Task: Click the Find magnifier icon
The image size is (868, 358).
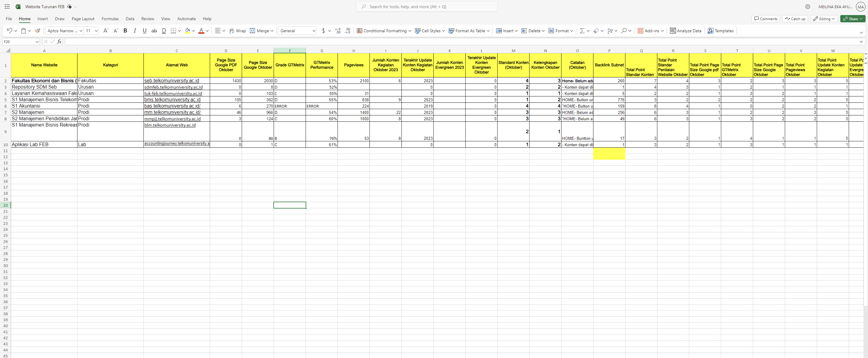Action: pyautogui.click(x=624, y=31)
